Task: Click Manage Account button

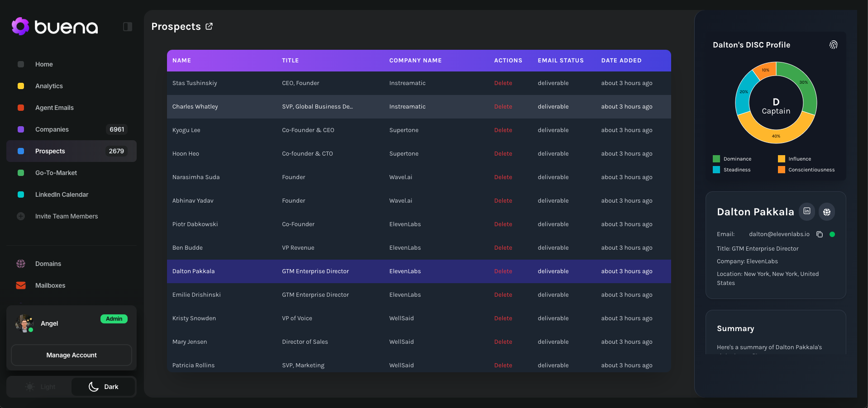Action: pos(72,355)
